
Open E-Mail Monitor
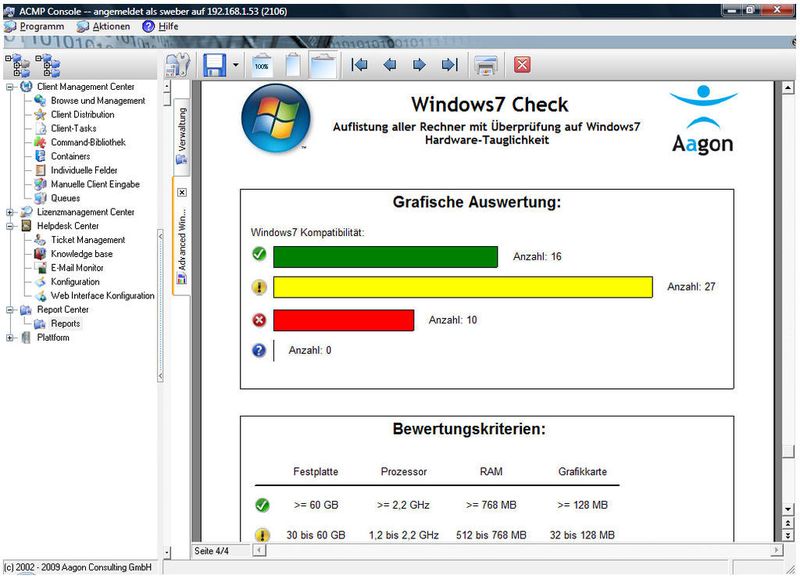(x=77, y=268)
